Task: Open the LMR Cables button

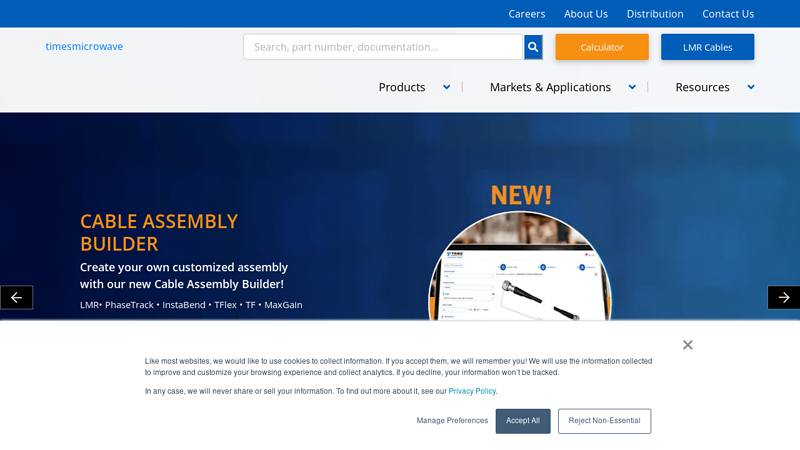Action: tap(708, 47)
